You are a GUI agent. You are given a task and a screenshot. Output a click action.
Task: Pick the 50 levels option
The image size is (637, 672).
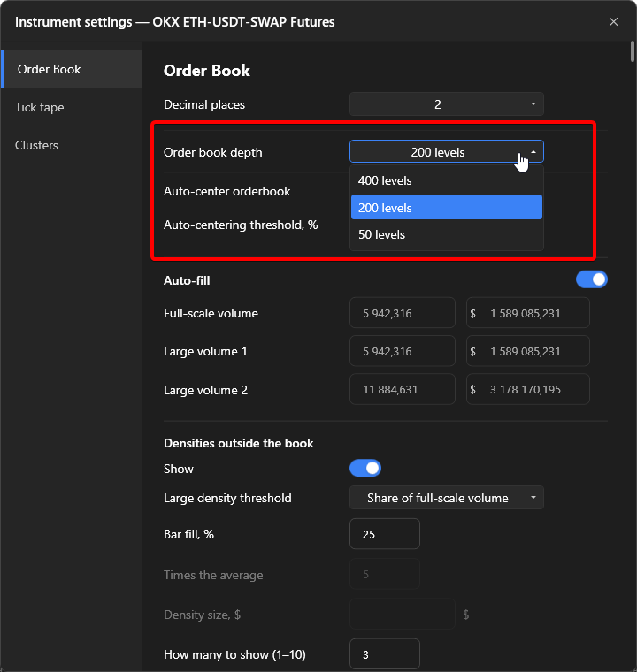(447, 234)
